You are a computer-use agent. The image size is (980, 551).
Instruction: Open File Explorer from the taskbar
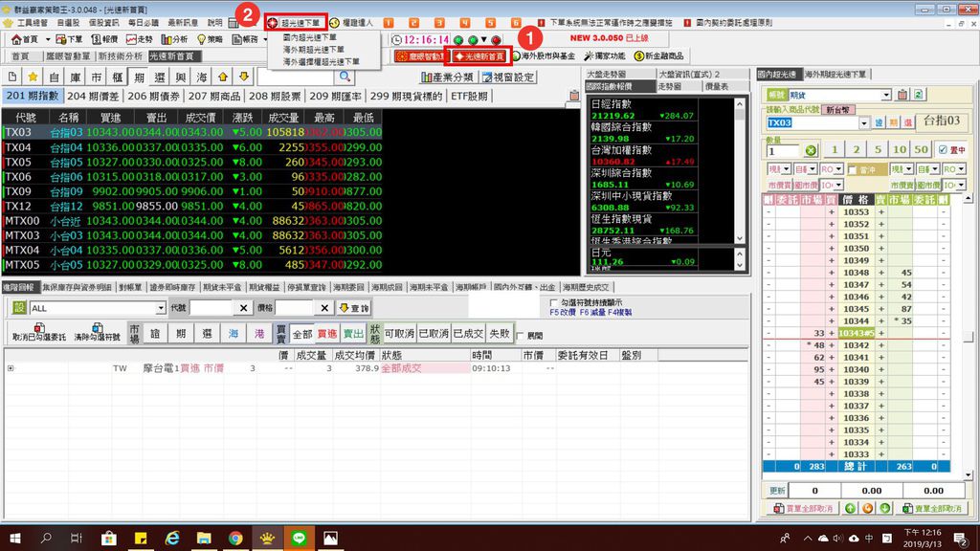pos(204,538)
